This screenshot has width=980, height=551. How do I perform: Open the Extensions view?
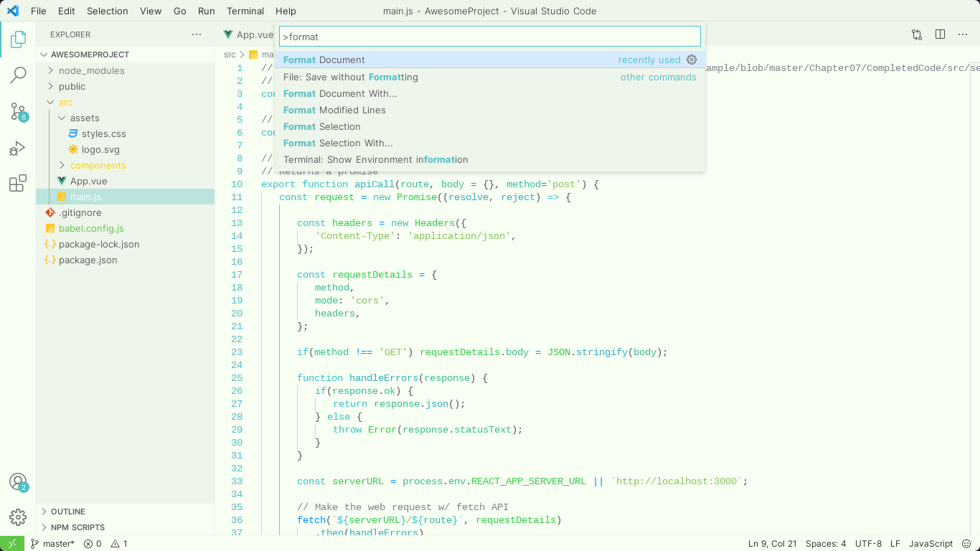18,184
